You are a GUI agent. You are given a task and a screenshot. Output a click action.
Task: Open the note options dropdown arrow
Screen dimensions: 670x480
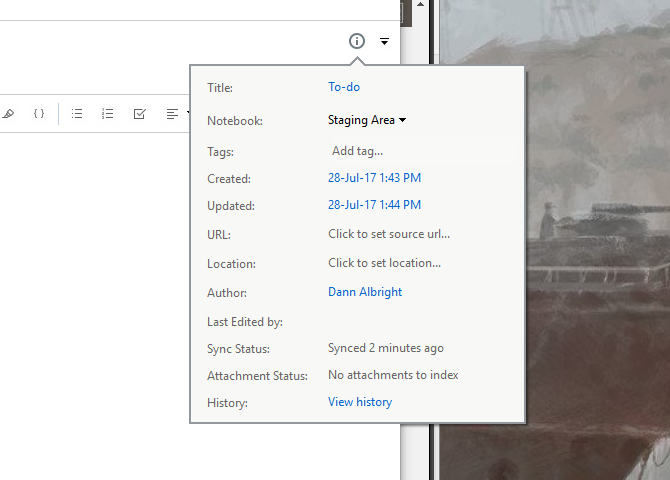(x=384, y=42)
